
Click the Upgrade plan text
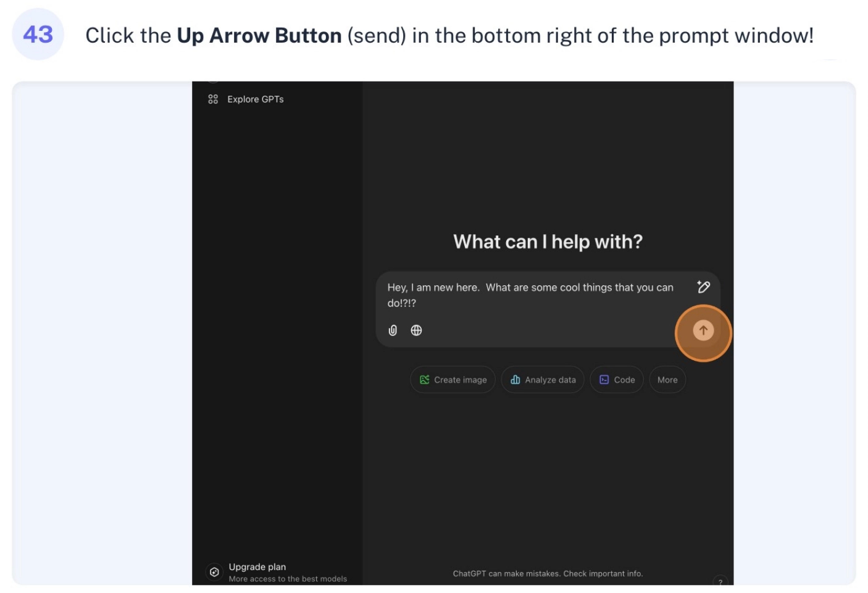[x=257, y=567]
